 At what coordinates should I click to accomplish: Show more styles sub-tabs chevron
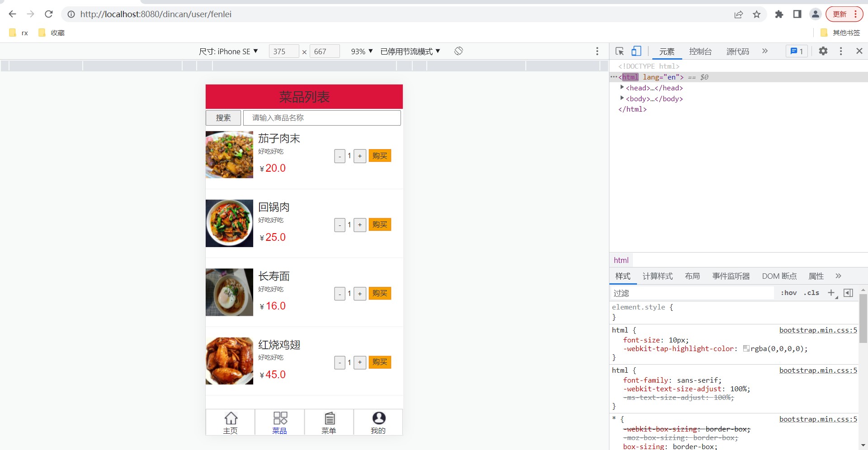coord(839,276)
